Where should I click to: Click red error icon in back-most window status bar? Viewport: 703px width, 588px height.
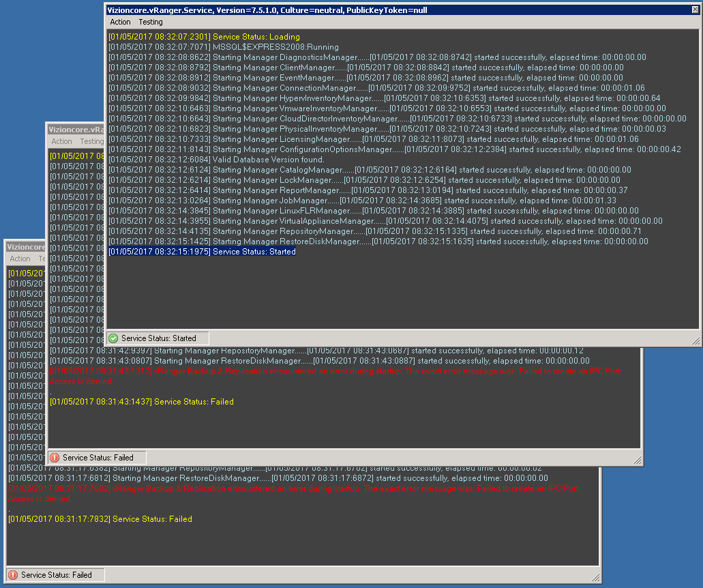click(x=13, y=575)
